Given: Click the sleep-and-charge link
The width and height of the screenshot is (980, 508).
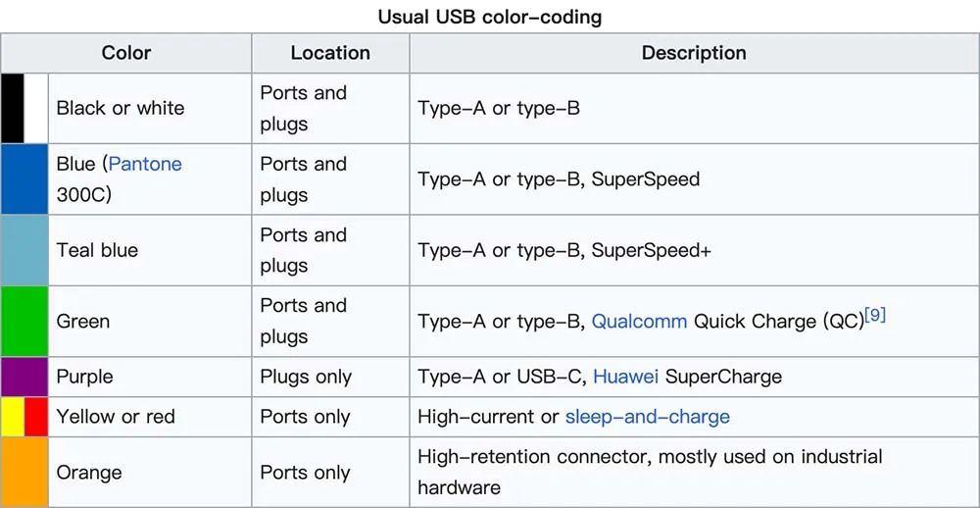Looking at the screenshot, I should [647, 417].
